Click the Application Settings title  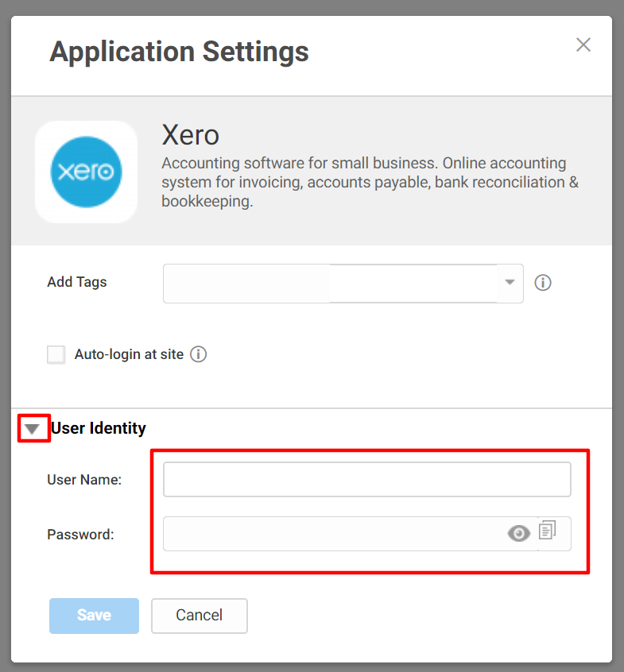coord(180,52)
